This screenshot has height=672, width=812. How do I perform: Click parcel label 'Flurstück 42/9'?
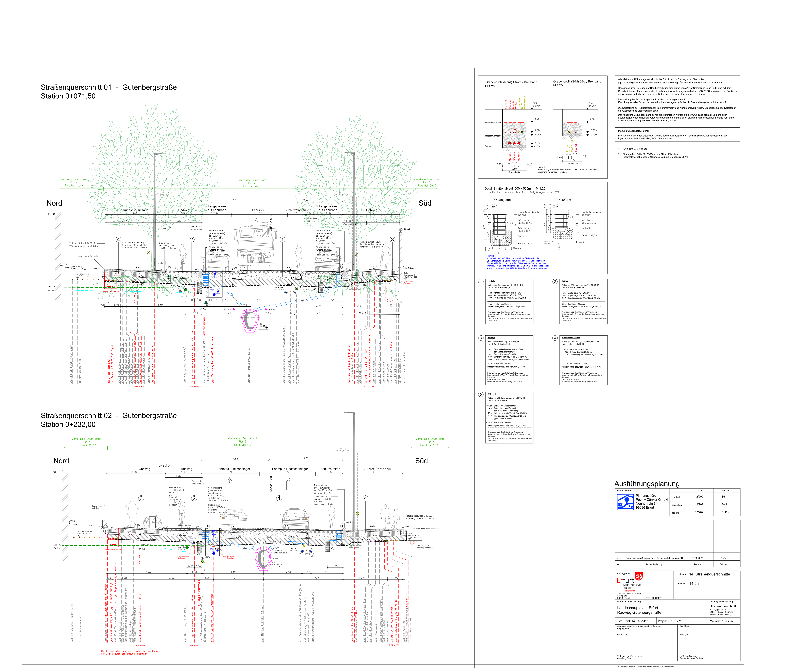tap(73, 186)
